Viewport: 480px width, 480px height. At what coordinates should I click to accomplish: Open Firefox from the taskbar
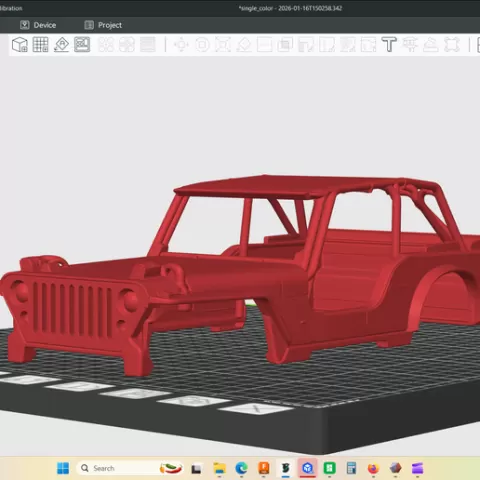[373, 468]
